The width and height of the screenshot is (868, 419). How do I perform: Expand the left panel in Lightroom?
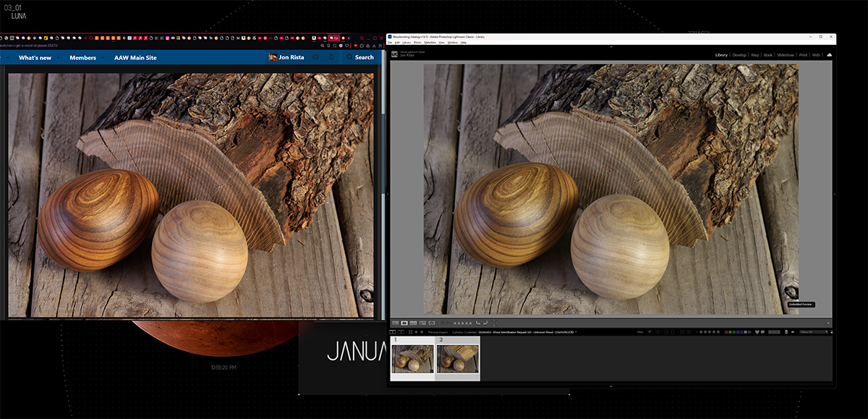tap(388, 193)
